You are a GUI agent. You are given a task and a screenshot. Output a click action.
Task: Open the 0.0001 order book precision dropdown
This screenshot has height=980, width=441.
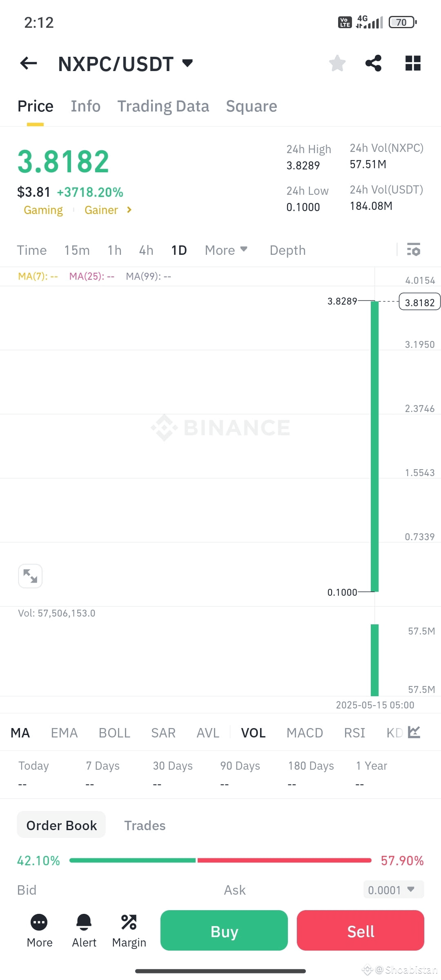pyautogui.click(x=394, y=890)
